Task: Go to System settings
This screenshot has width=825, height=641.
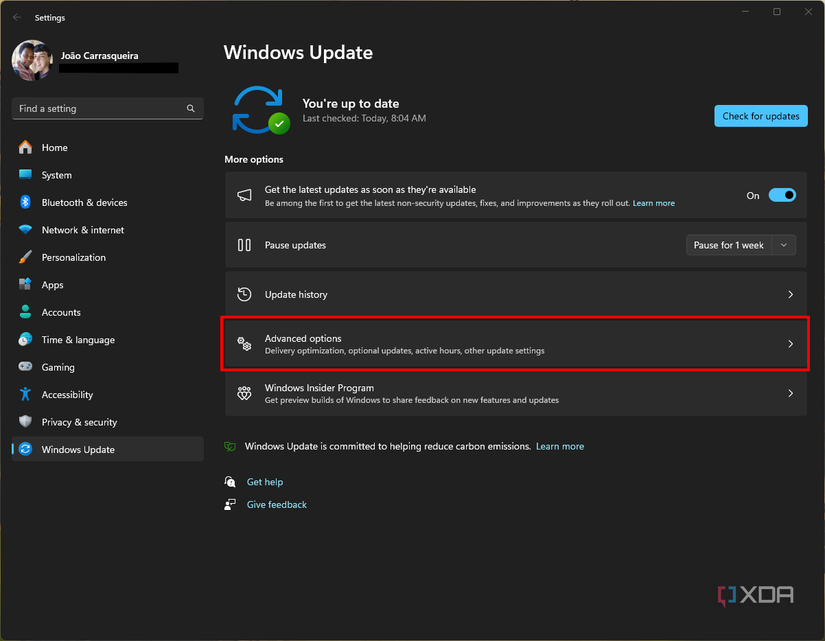Action: click(x=107, y=175)
